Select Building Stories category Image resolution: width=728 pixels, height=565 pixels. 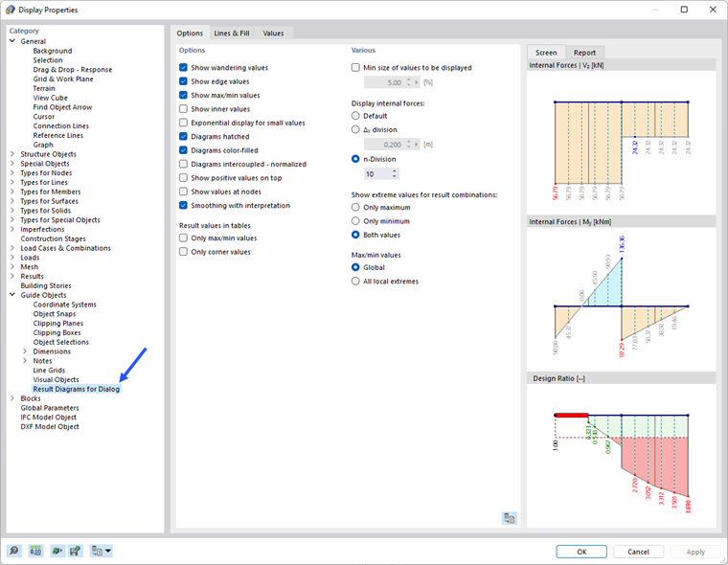click(46, 285)
